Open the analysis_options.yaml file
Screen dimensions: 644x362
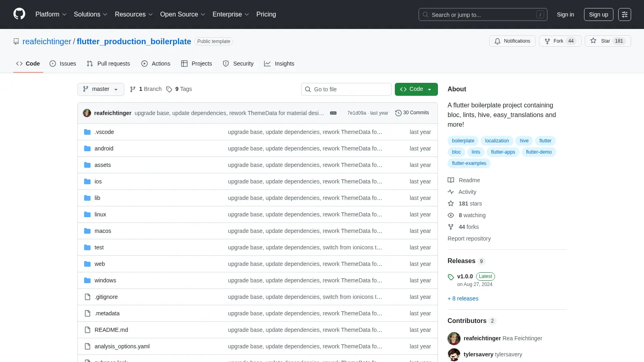[122, 346]
